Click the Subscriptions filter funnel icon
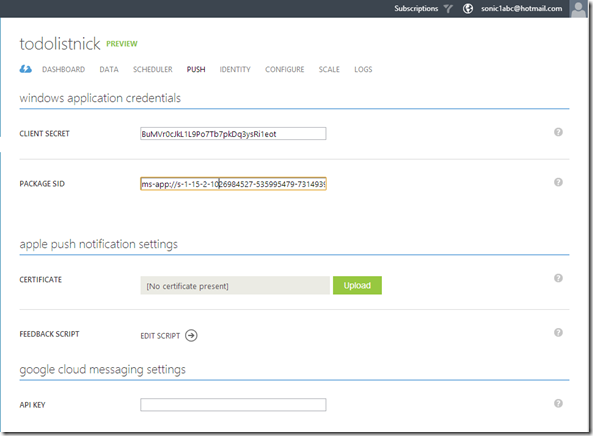593x436 pixels. (x=448, y=8)
